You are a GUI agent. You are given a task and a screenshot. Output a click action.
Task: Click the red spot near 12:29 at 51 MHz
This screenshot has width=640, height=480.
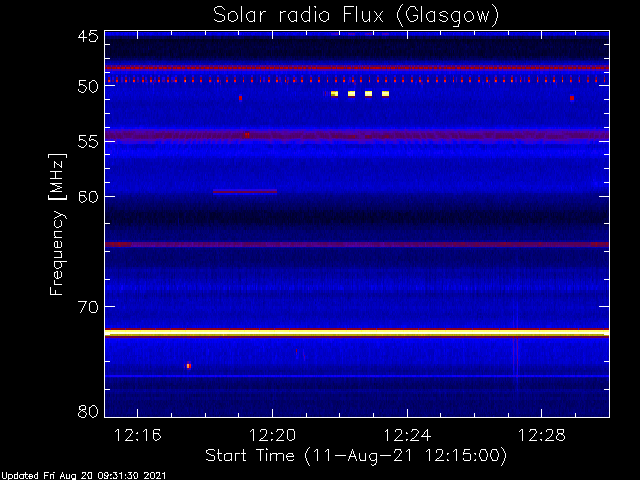click(x=572, y=98)
